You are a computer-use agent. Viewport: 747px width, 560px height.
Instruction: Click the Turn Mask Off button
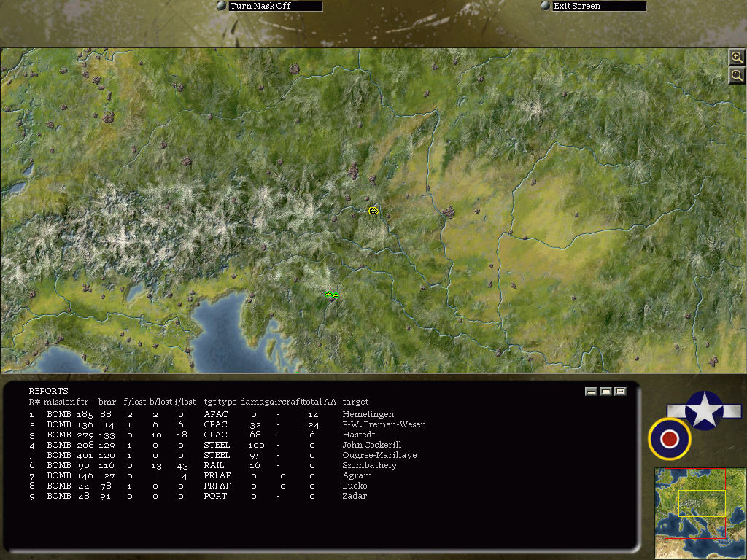270,6
